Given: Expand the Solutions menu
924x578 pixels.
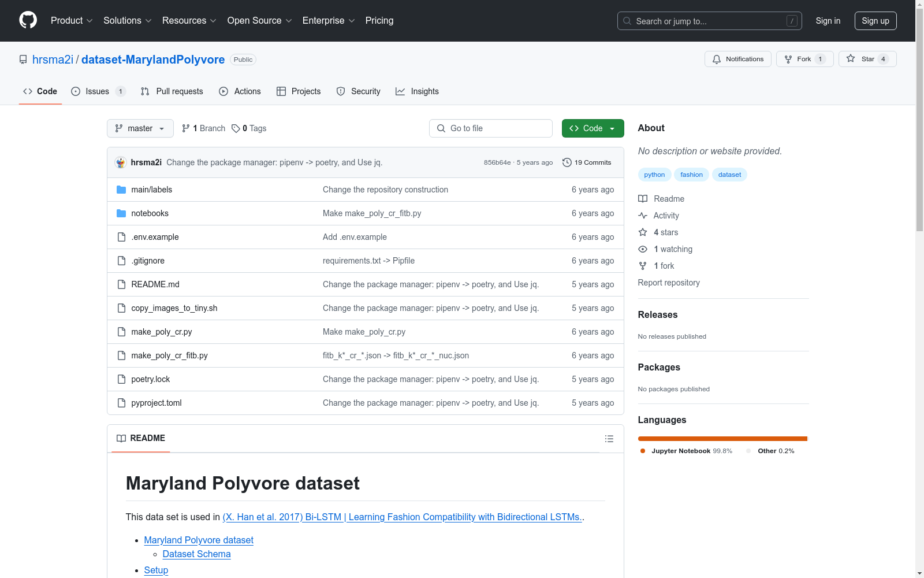Looking at the screenshot, I should click(128, 20).
